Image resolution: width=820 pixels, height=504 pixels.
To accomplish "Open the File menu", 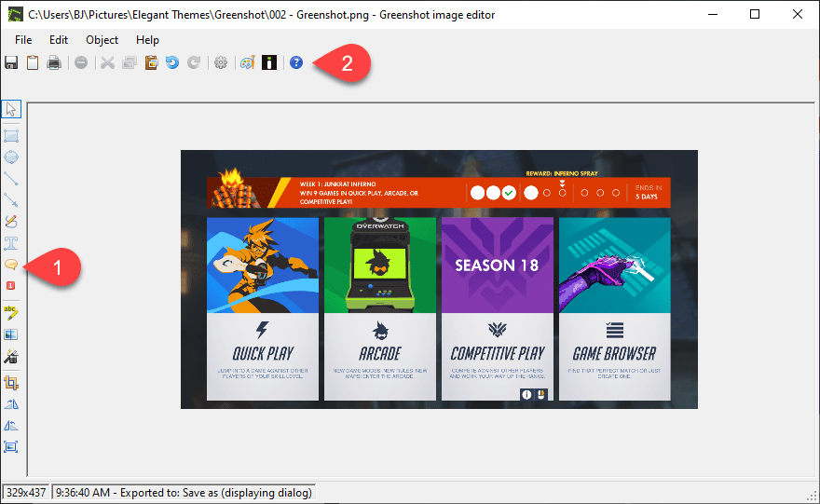I will tap(23, 40).
